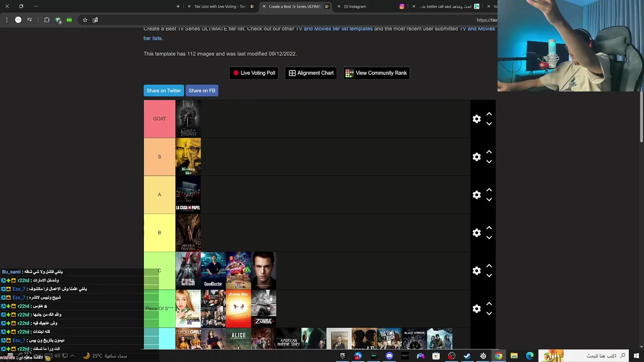Open the Alignment Chart button
The width and height of the screenshot is (644, 362).
[x=311, y=73]
